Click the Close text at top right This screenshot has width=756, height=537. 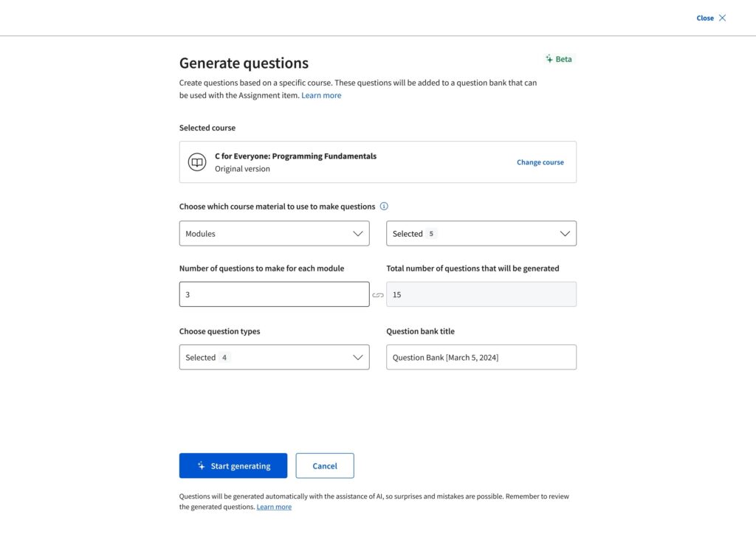click(x=704, y=18)
